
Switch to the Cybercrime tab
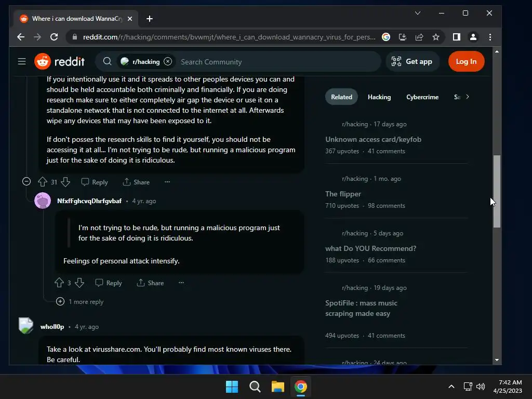click(422, 97)
